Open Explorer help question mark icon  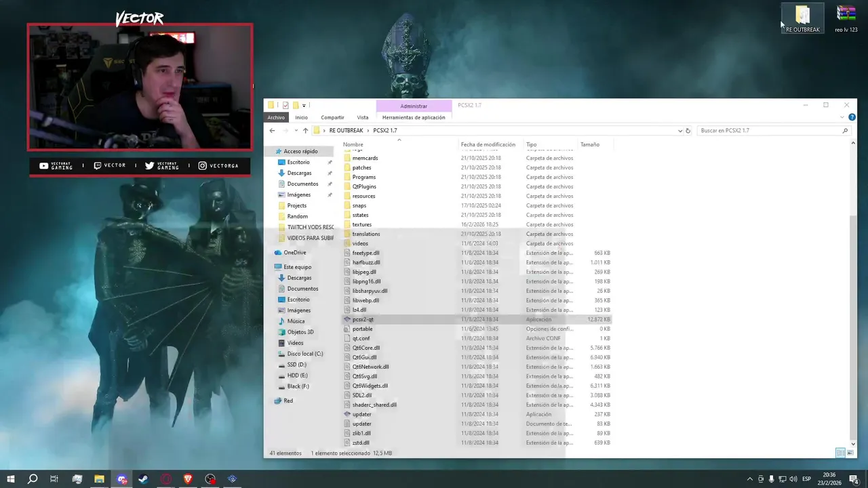(x=852, y=117)
